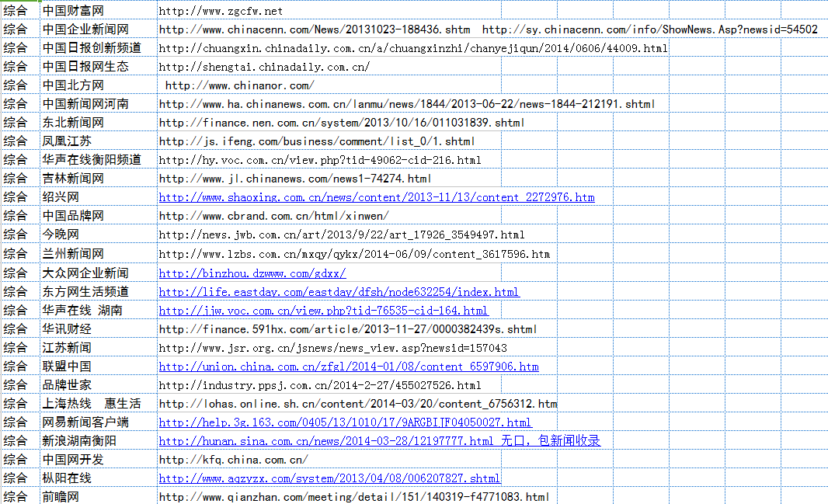
Task: Select the cell 中国日报网生态
Action: tap(98, 67)
